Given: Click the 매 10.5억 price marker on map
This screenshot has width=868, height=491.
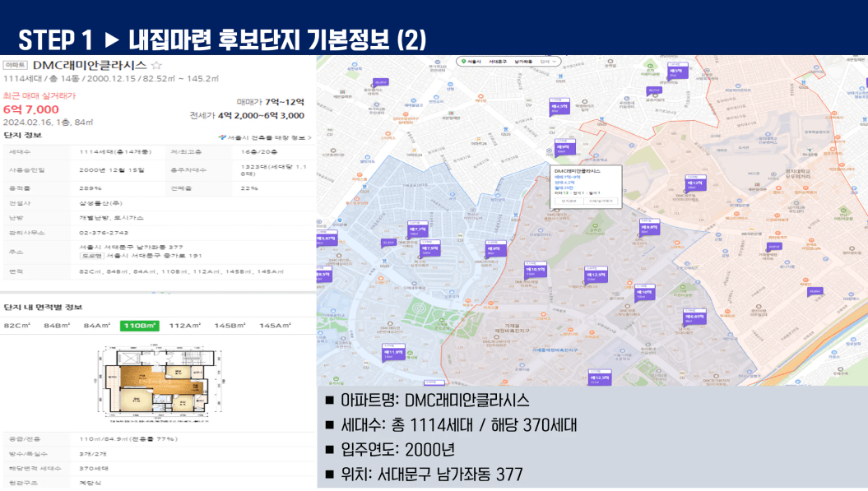Looking at the screenshot, I should [536, 270].
